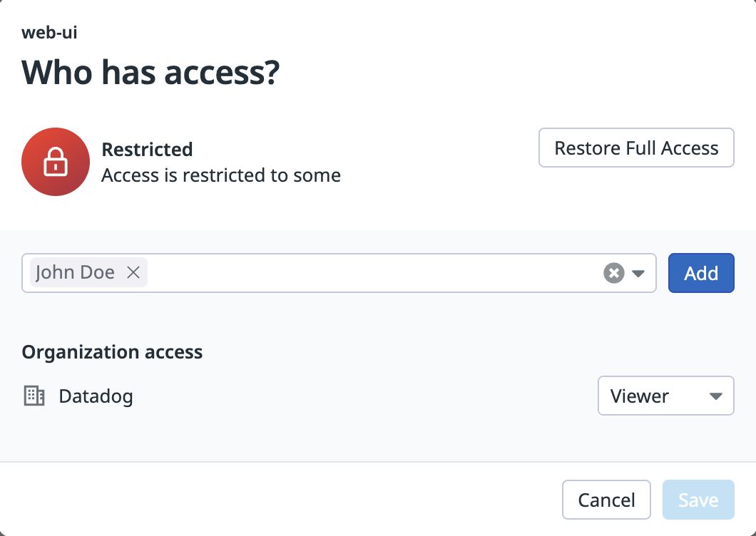
Task: Open the Viewer permission dropdown
Action: pyautogui.click(x=665, y=396)
